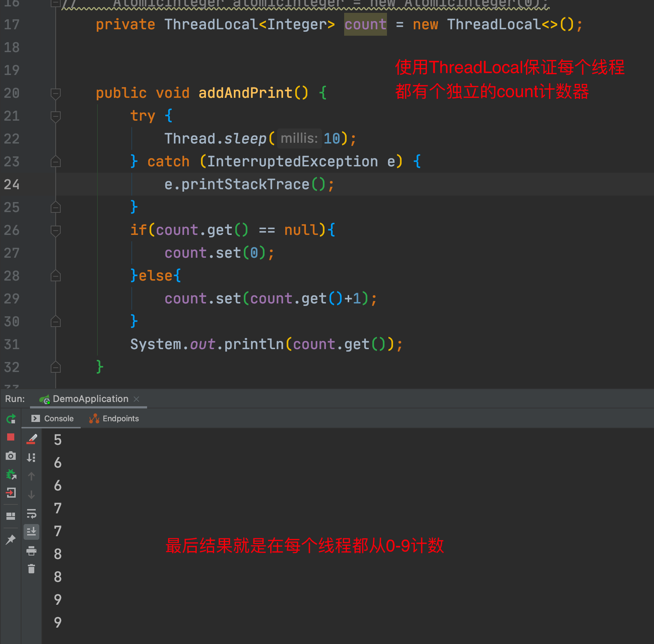Clear all console output with trash icon
Image resolution: width=654 pixels, height=644 pixels.
31,569
